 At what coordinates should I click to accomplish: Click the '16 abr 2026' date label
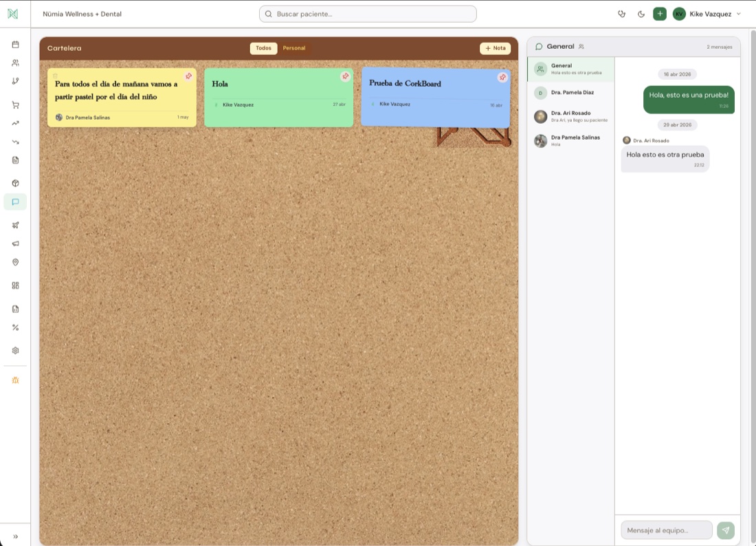[x=677, y=74]
